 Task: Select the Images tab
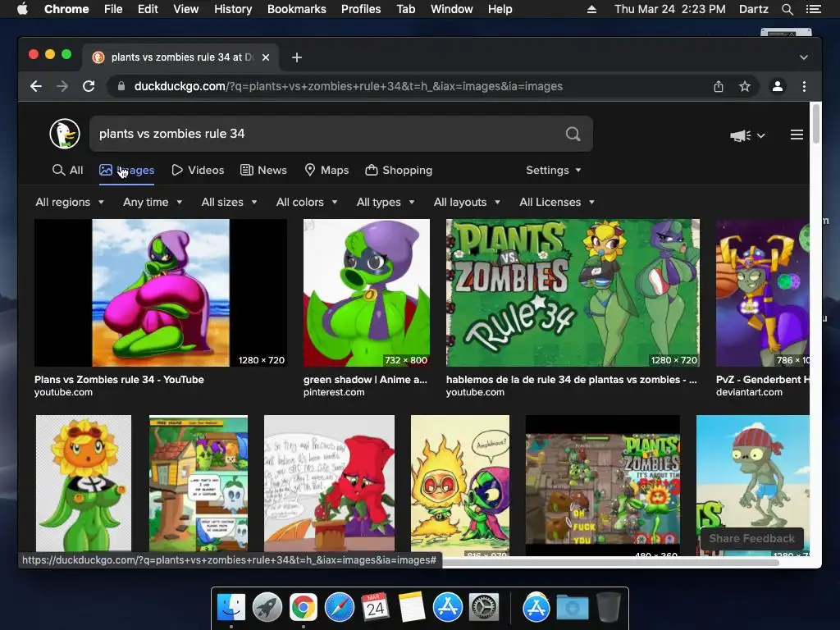coord(127,171)
